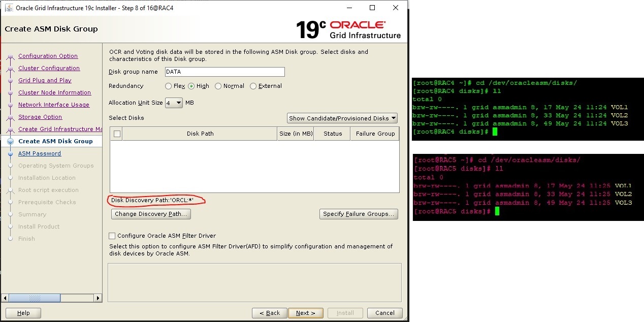Viewport: 644px width, 322px height.
Task: Click the green cursor in RAC4 terminal
Action: click(x=495, y=132)
